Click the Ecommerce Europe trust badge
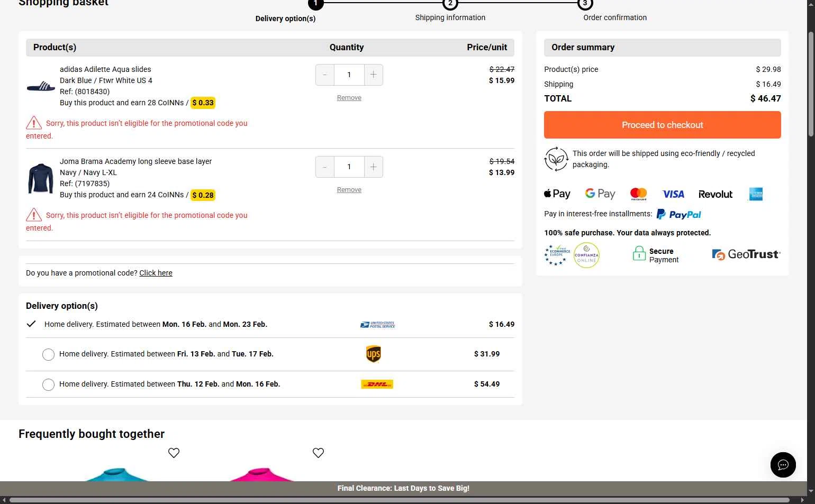Image resolution: width=815 pixels, height=504 pixels. [x=557, y=255]
